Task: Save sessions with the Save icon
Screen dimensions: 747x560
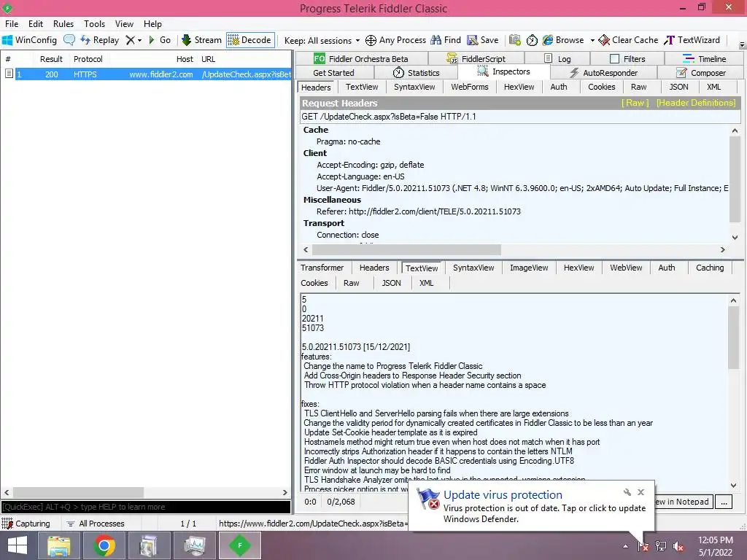Action: point(483,40)
